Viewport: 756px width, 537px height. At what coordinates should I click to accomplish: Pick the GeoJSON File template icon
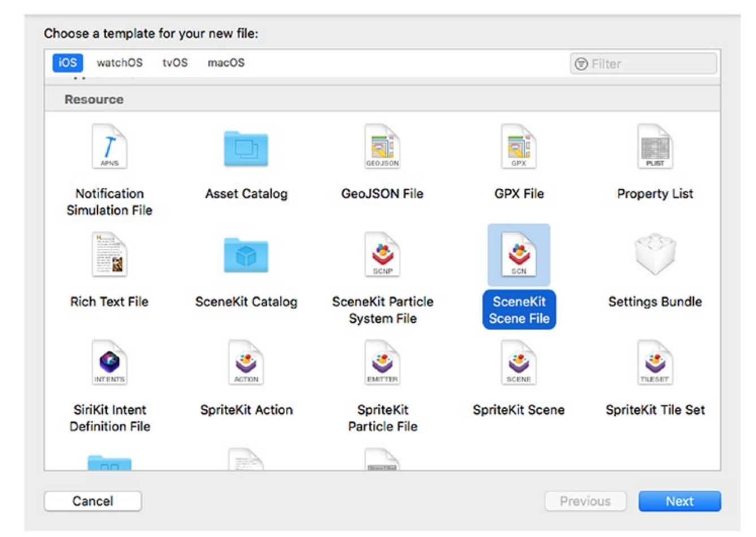383,146
